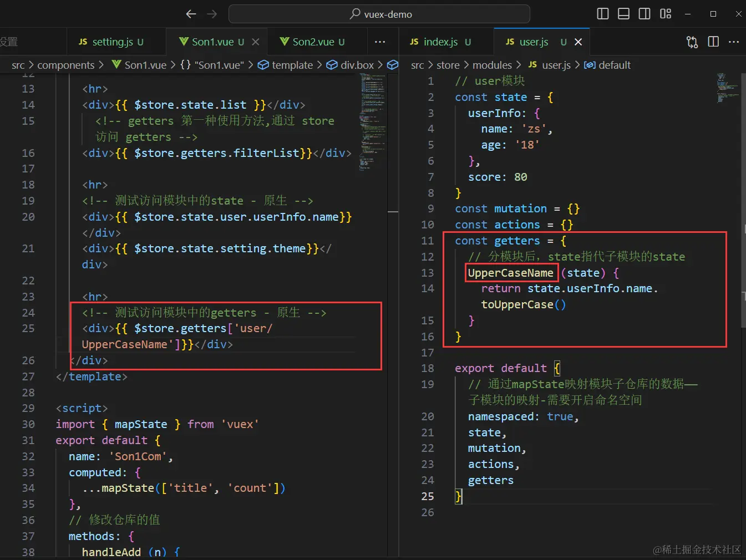Open more actions in right editor group
The image size is (746, 560).
tap(734, 42)
